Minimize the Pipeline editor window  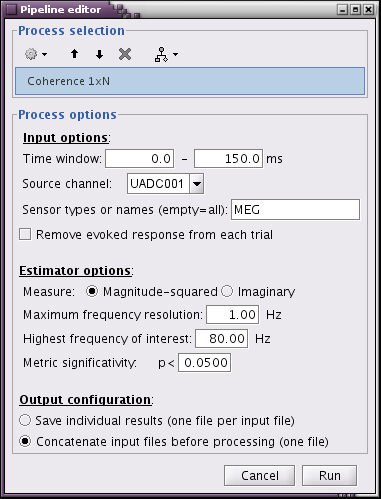[343, 10]
